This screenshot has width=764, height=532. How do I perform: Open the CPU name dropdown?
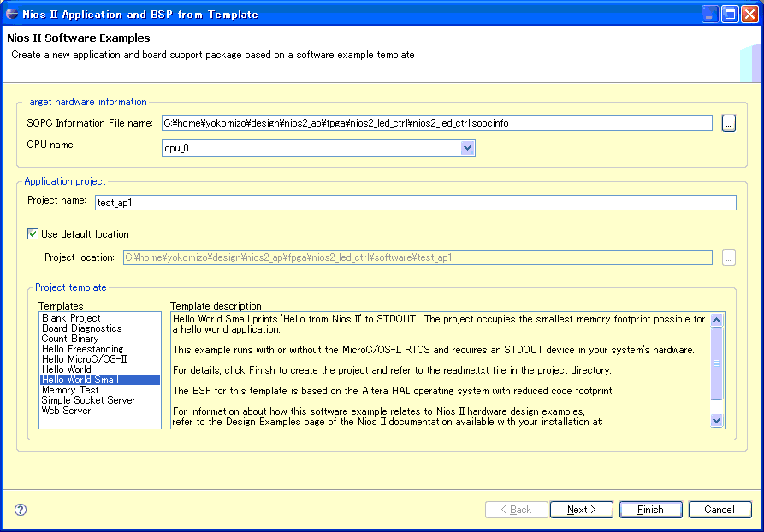tap(467, 148)
